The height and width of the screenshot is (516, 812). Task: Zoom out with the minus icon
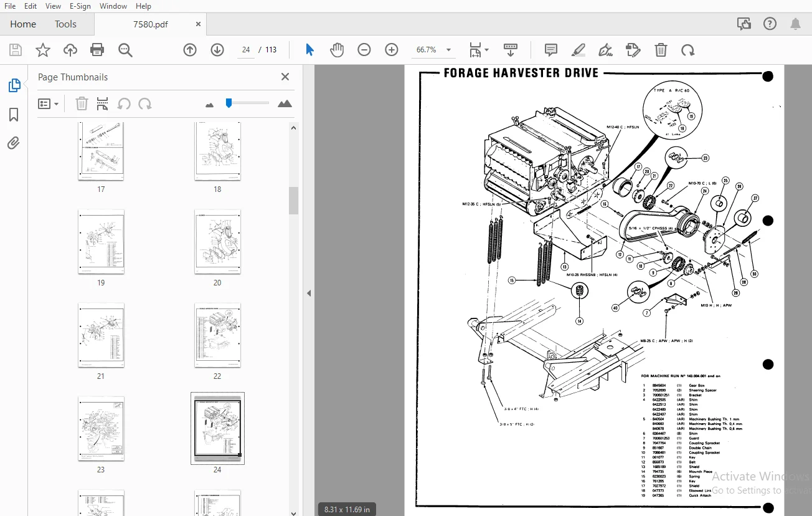tap(364, 50)
